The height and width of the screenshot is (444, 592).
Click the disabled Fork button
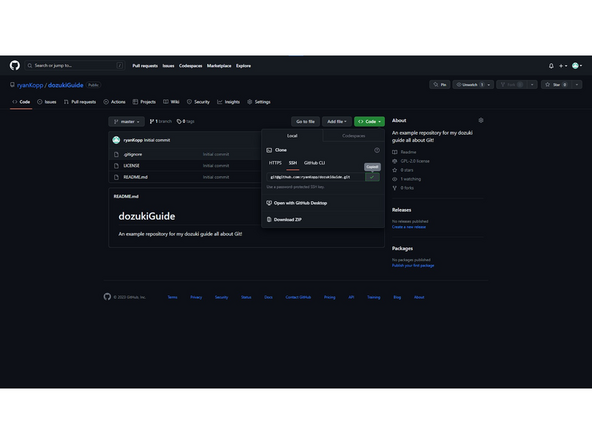point(511,85)
